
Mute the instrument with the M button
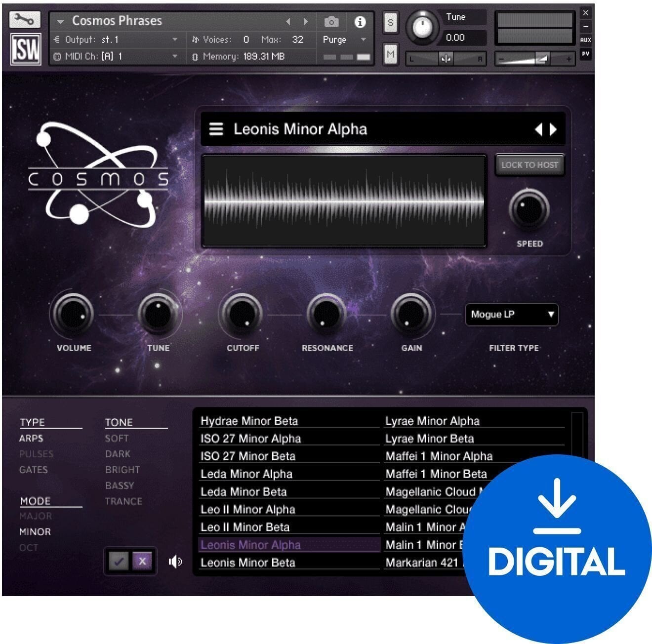[x=390, y=54]
